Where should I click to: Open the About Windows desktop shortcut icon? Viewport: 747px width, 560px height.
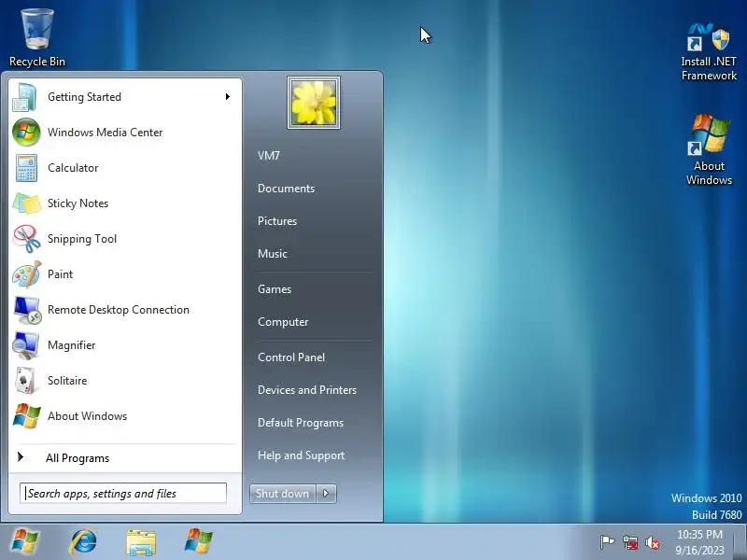pos(709,135)
